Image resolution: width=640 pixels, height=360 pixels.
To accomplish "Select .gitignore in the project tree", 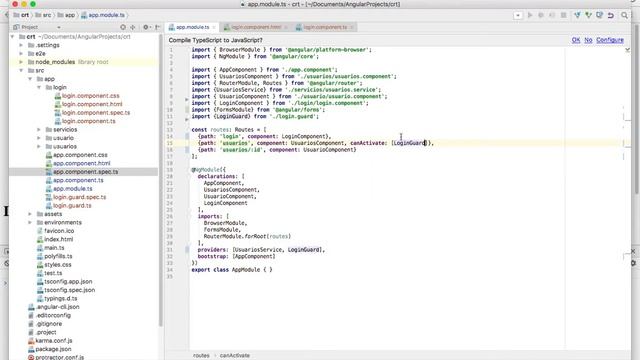I will pyautogui.click(x=49, y=324).
